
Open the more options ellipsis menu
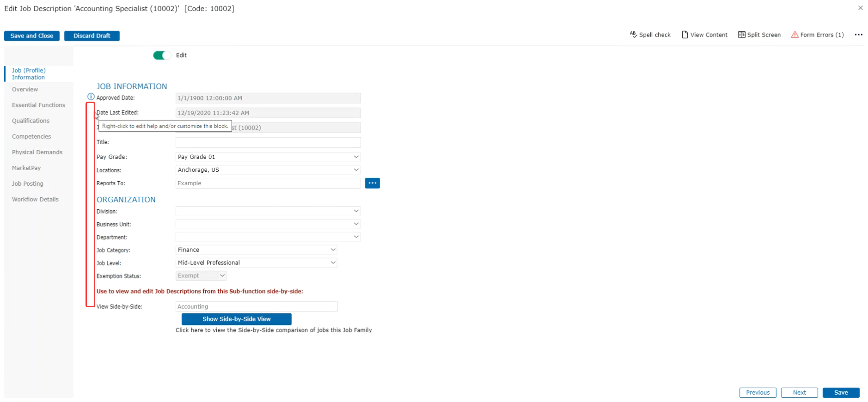click(858, 35)
